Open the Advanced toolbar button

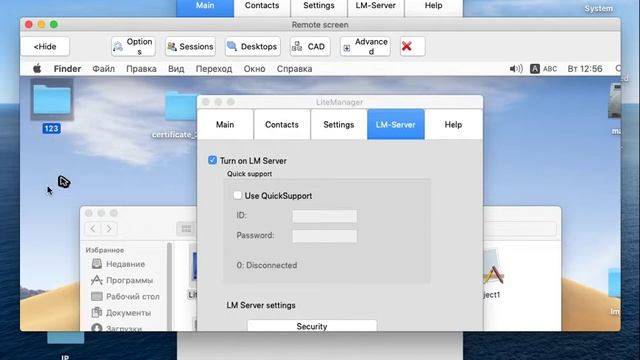point(365,47)
